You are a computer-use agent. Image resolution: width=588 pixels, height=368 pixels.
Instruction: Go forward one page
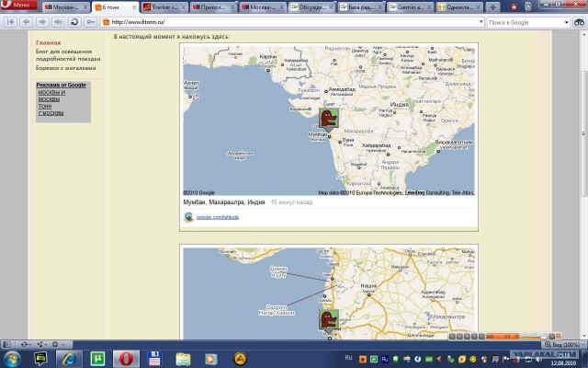point(42,22)
